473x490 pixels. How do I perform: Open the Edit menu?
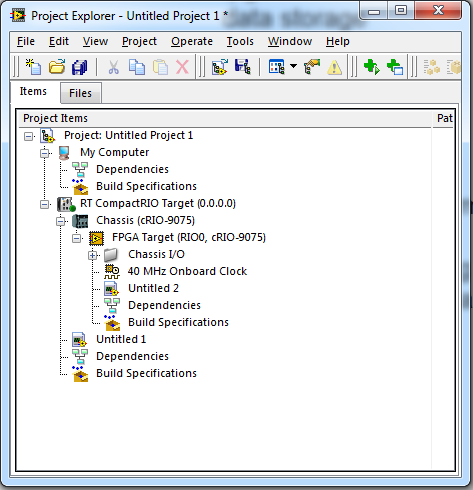tap(59, 41)
